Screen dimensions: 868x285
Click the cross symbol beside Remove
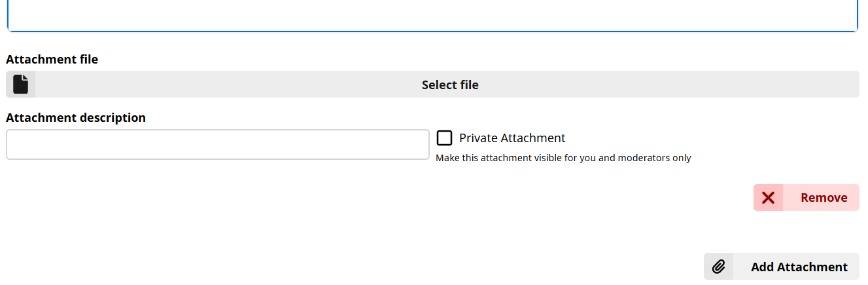coord(768,198)
